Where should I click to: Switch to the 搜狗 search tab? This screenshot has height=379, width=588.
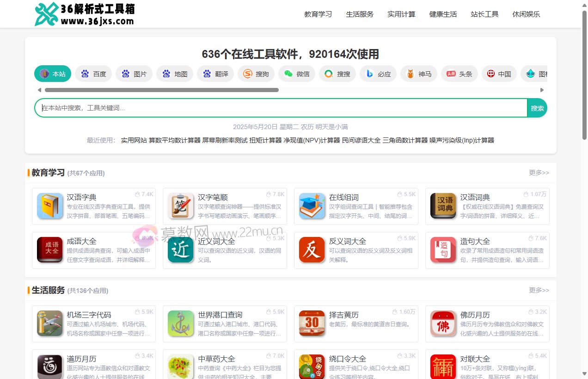[256, 73]
